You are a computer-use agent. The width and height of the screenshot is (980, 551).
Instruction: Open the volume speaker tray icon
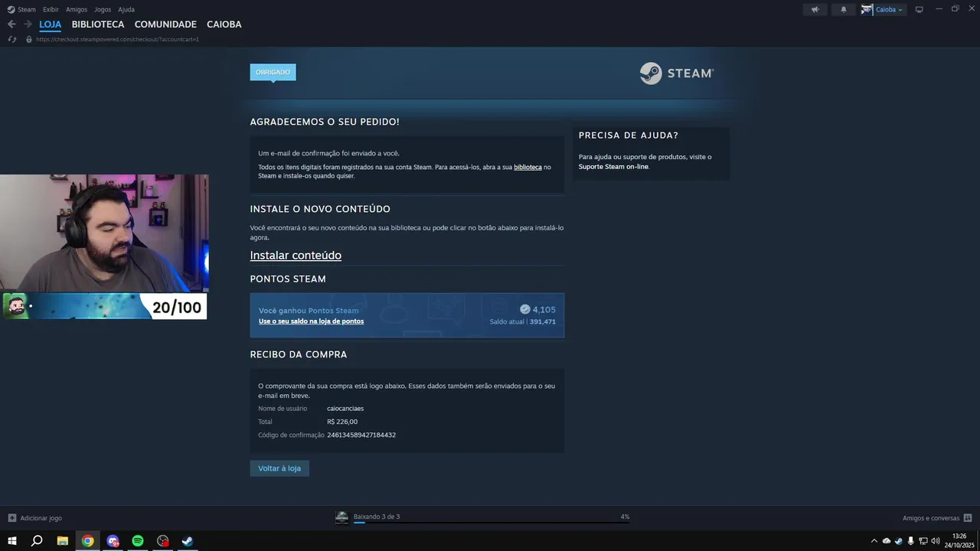click(x=936, y=540)
